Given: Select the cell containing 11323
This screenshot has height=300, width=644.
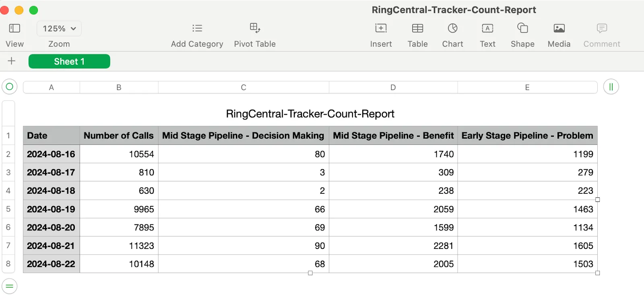Looking at the screenshot, I should click(118, 245).
